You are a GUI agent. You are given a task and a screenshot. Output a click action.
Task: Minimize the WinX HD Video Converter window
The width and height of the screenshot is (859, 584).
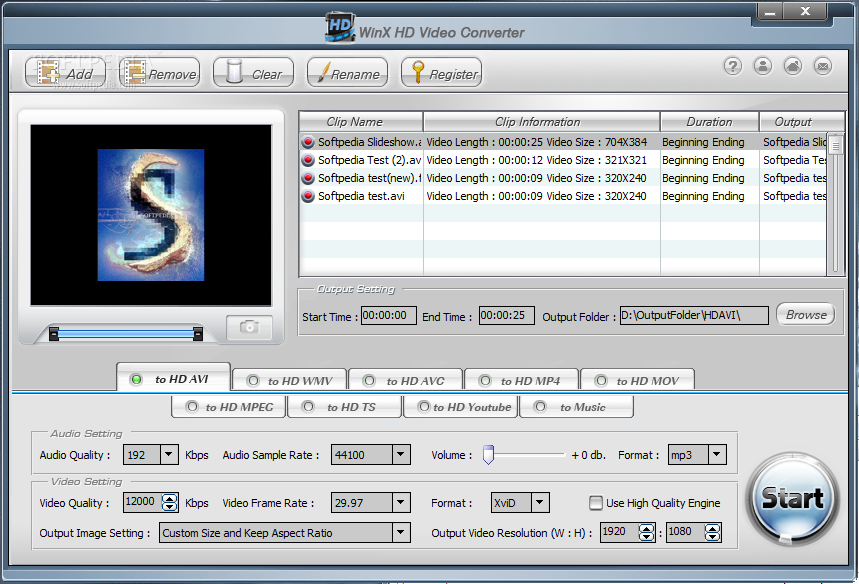point(770,12)
